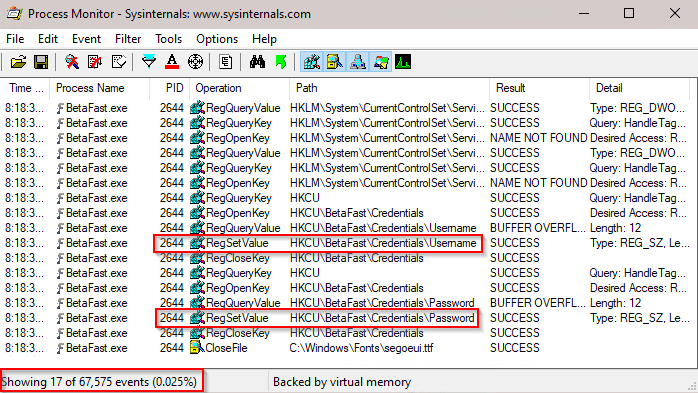698x393 pixels.
Task: Click the Jump To Object green arrow icon
Action: point(281,62)
